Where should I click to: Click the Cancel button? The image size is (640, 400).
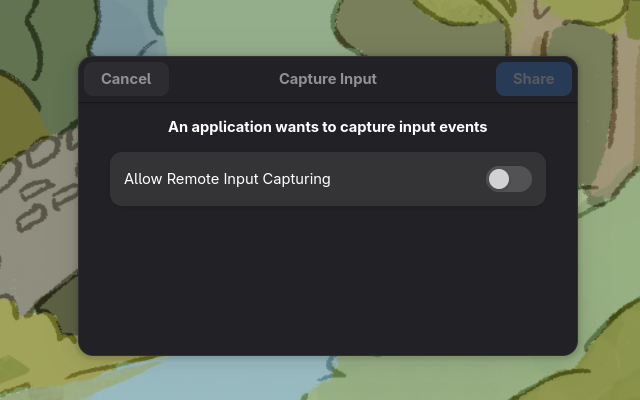click(126, 79)
